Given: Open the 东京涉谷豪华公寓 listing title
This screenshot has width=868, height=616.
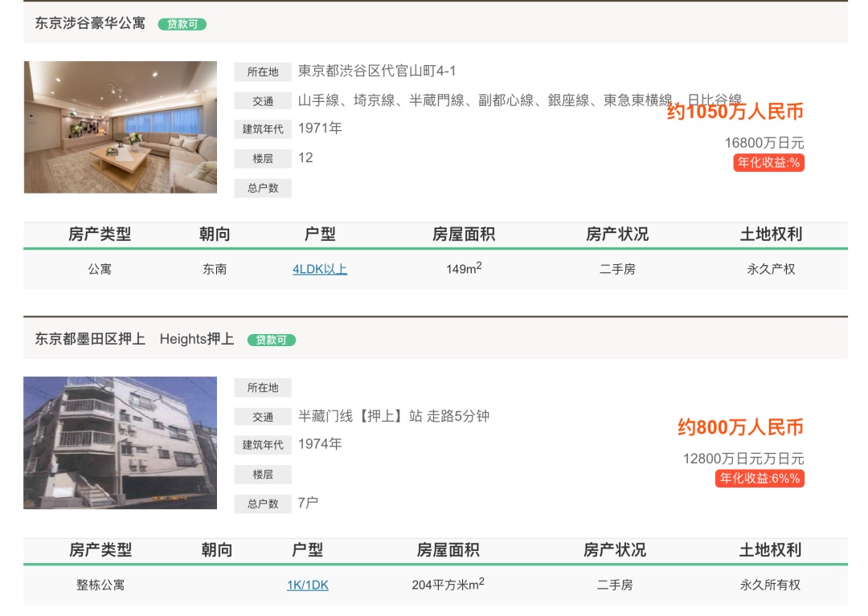Looking at the screenshot, I should pyautogui.click(x=90, y=23).
